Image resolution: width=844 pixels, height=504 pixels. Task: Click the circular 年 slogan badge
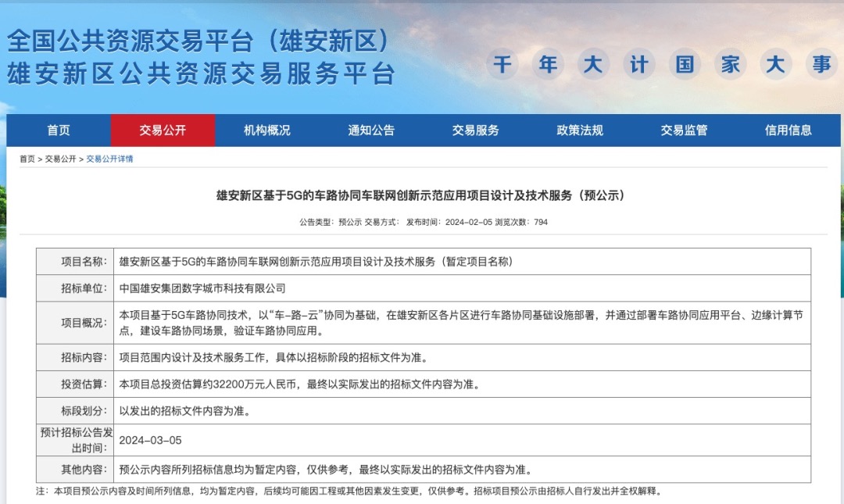tap(548, 64)
